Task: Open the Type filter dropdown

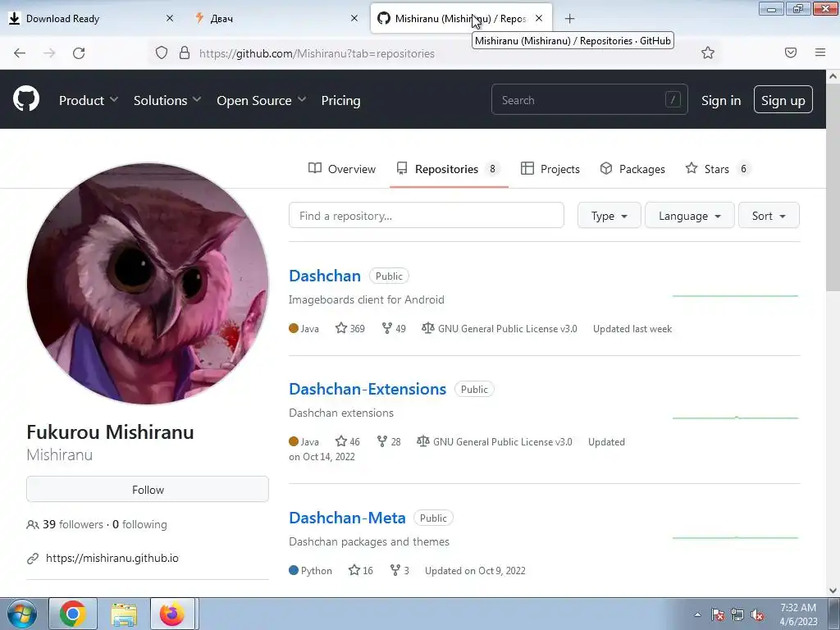Action: 609,216
